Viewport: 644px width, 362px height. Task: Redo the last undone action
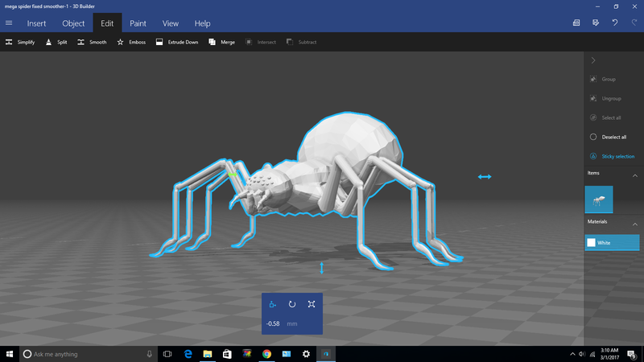[634, 23]
